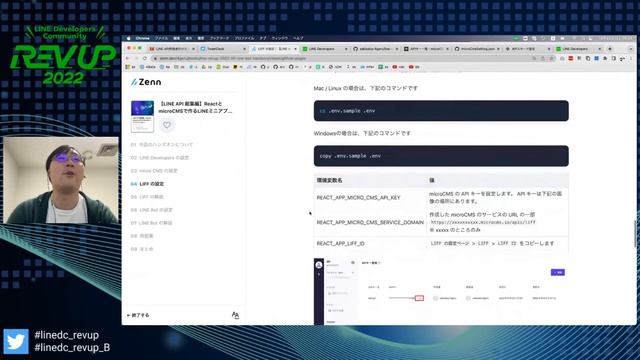Switch to the APIキー一覧 microCMS tab
Screen dimensions: 640x360
tap(426, 49)
